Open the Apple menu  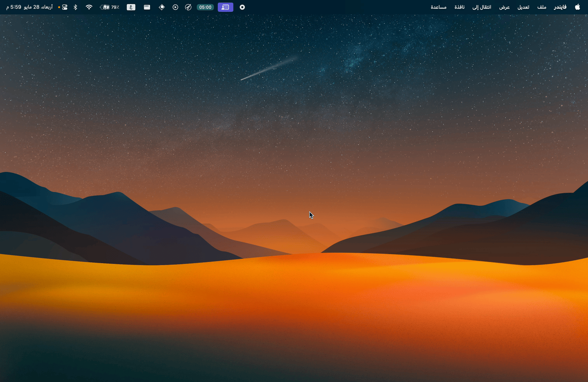[x=577, y=7]
